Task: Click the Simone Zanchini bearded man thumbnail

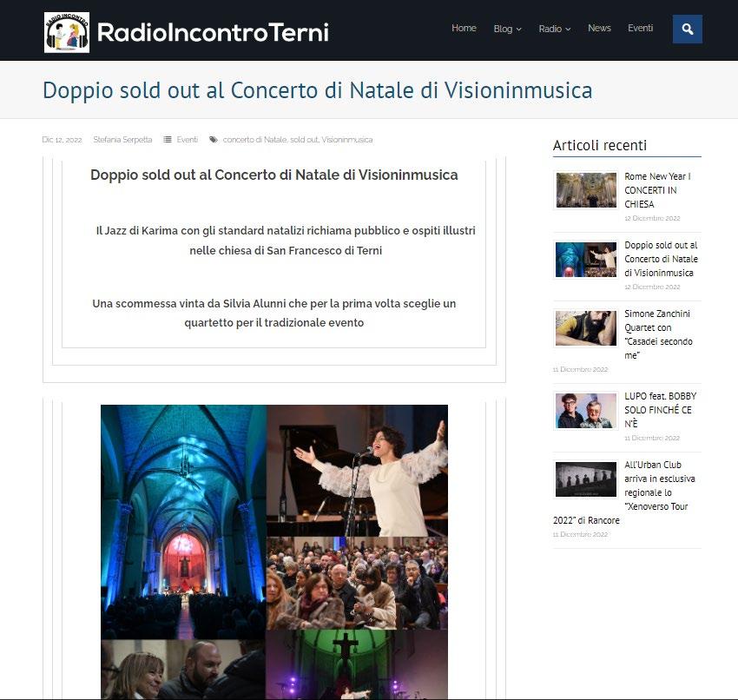Action: point(586,328)
